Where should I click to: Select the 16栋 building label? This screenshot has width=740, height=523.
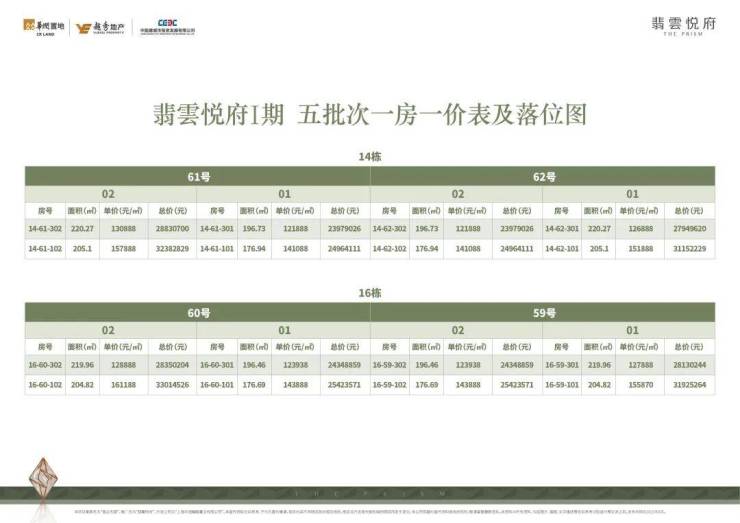(370, 296)
